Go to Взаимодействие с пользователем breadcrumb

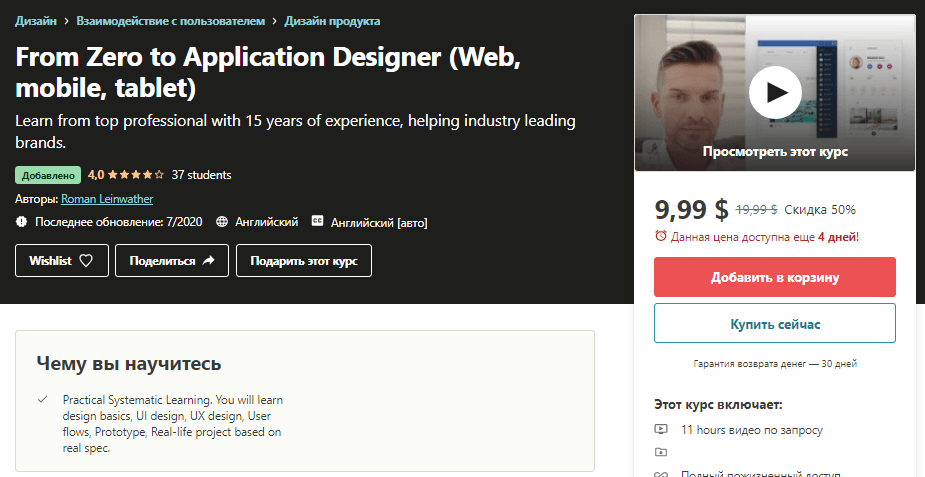coord(170,21)
